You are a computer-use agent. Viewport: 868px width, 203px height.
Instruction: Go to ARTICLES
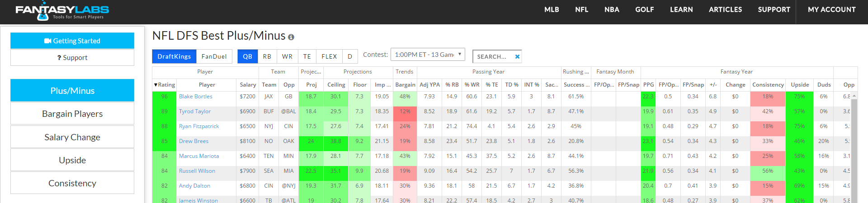726,9
